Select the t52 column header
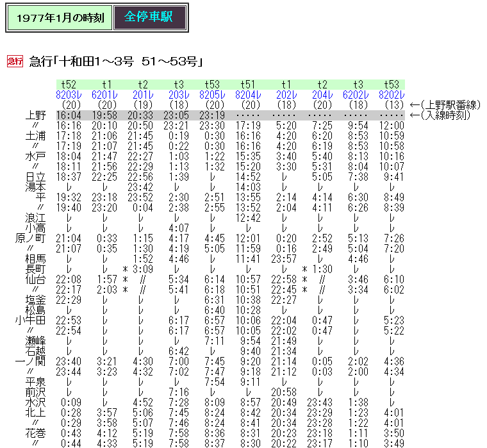Screen dimensions: 487x448 pos(69,85)
